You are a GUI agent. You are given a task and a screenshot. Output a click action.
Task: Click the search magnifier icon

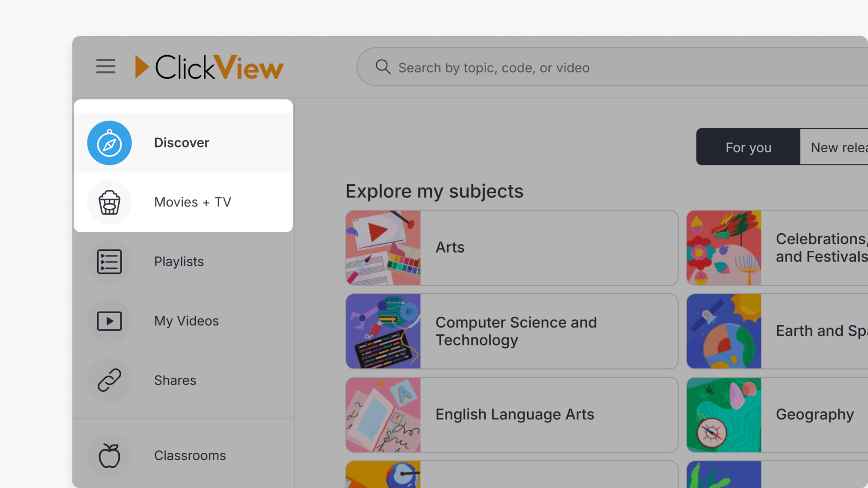[382, 67]
